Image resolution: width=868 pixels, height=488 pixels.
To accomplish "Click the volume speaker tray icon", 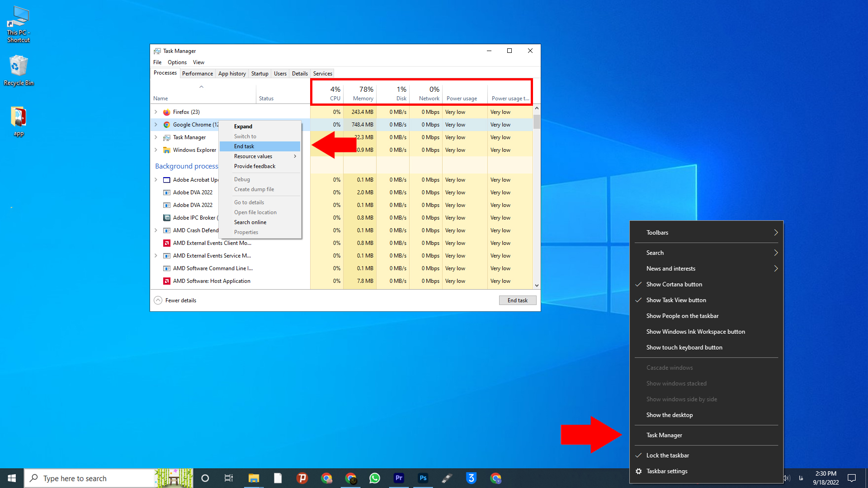I will tap(787, 478).
